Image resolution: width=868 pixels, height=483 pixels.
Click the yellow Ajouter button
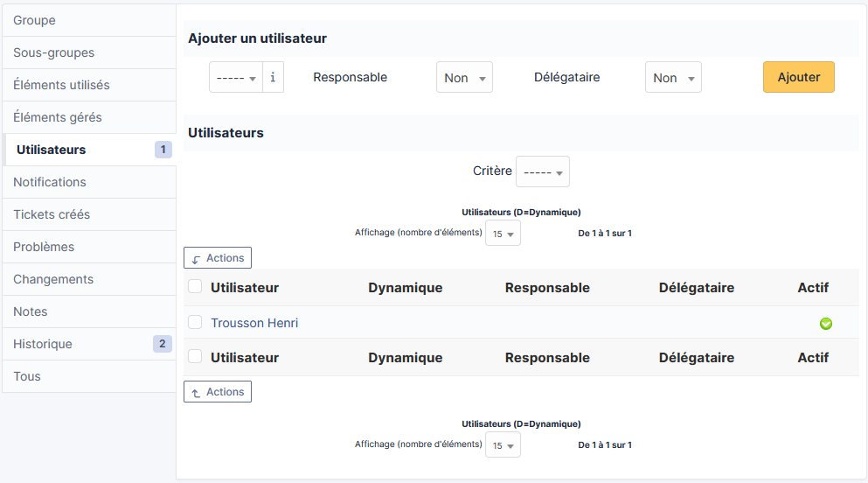click(x=798, y=77)
